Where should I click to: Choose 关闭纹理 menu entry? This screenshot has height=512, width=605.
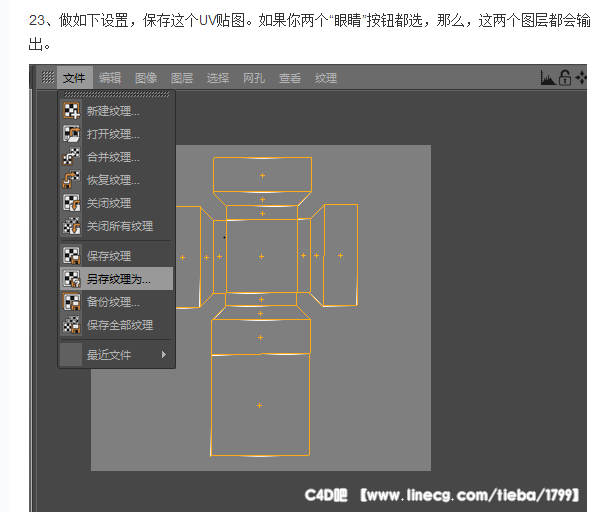tap(117, 203)
